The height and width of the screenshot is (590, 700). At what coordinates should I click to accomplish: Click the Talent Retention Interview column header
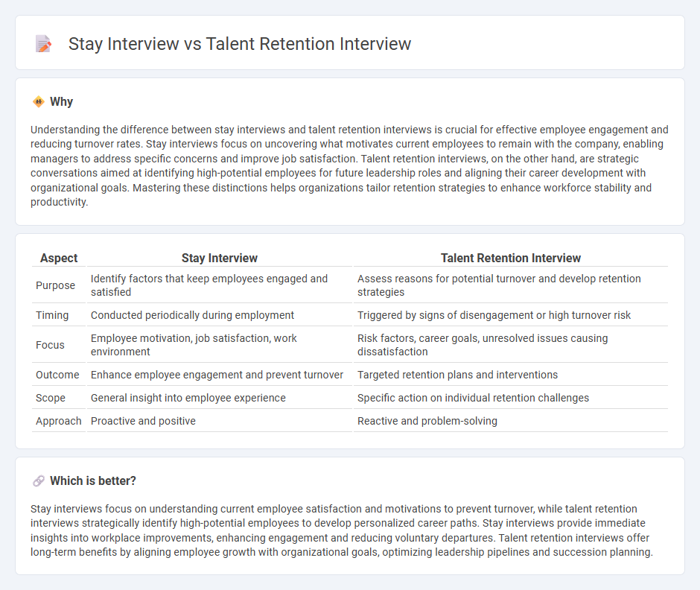click(x=511, y=258)
